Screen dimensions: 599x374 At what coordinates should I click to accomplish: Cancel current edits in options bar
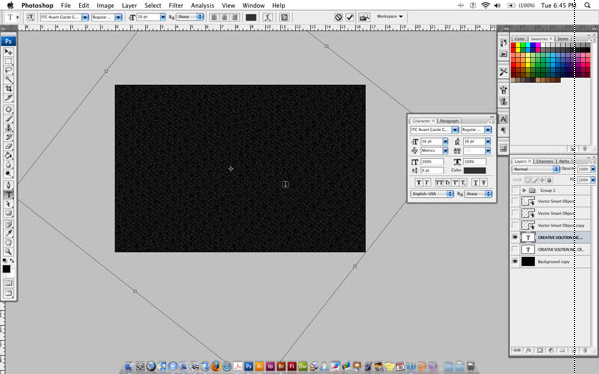pyautogui.click(x=338, y=17)
